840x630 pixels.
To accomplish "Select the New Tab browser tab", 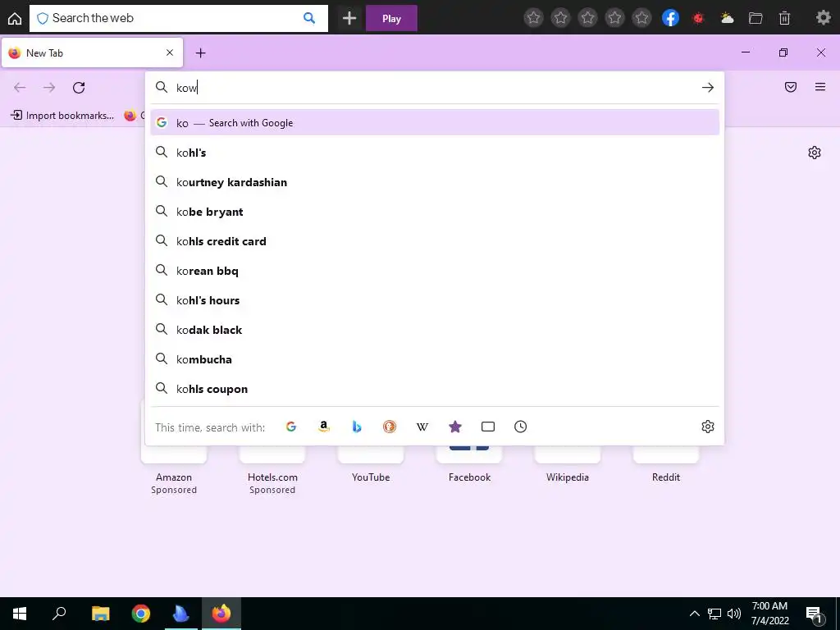I will point(92,52).
